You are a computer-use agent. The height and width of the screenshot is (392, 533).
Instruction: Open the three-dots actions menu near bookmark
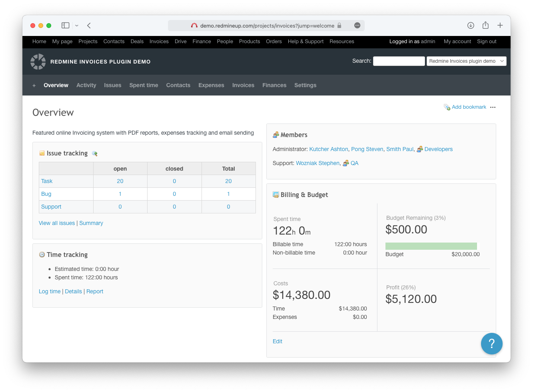[493, 107]
